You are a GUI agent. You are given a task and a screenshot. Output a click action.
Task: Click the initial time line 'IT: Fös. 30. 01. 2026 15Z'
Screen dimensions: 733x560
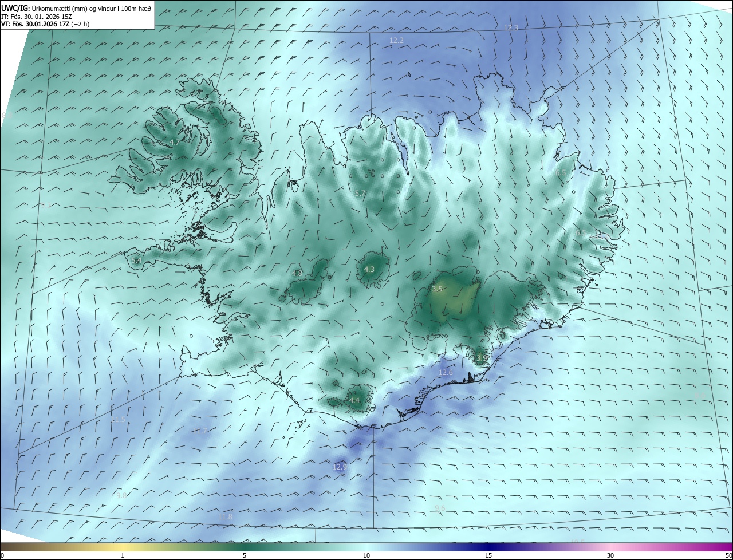pyautogui.click(x=36, y=17)
